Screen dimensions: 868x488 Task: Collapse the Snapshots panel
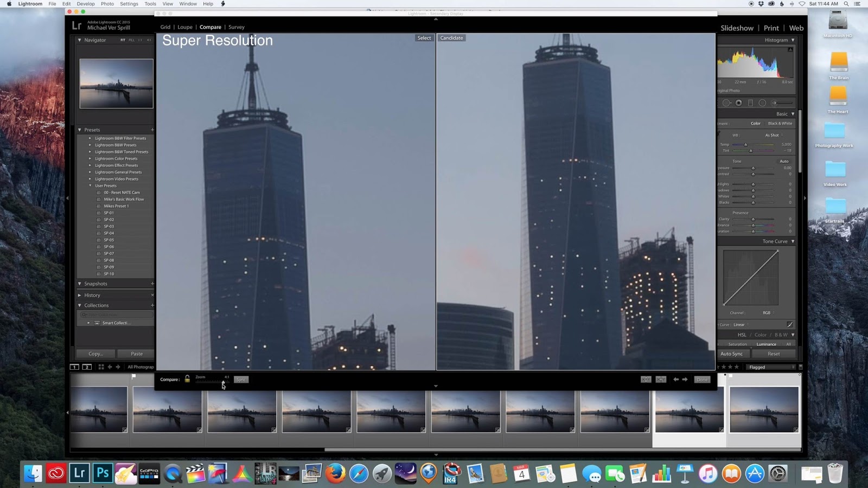[x=79, y=284]
